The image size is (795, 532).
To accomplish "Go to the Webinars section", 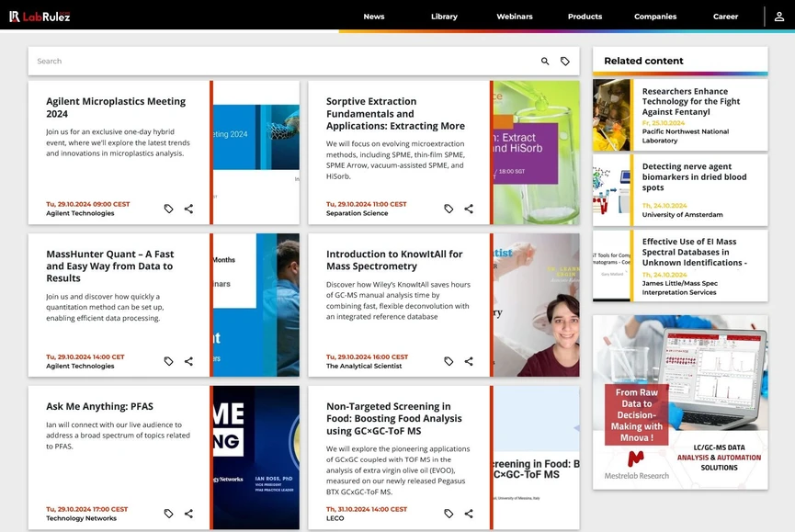I will click(515, 17).
